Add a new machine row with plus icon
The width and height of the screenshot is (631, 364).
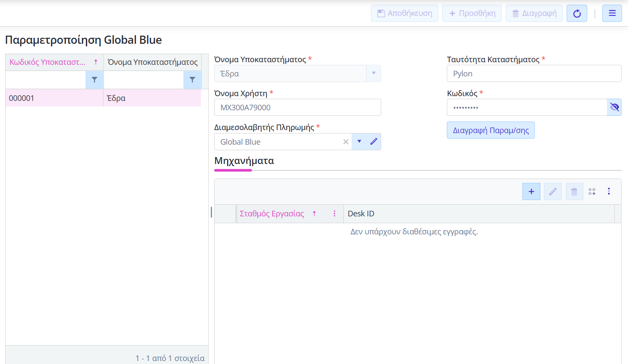point(531,191)
